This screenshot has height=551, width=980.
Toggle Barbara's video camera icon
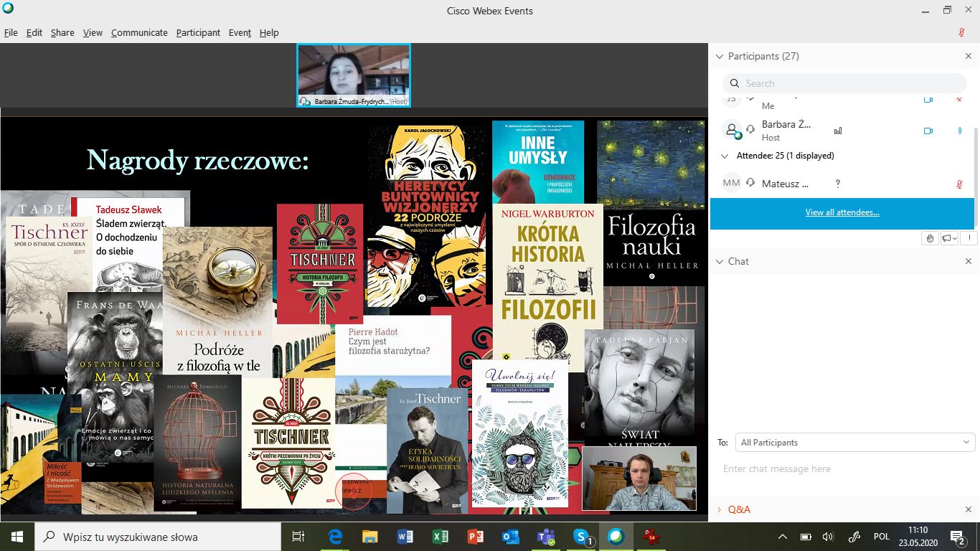click(928, 131)
